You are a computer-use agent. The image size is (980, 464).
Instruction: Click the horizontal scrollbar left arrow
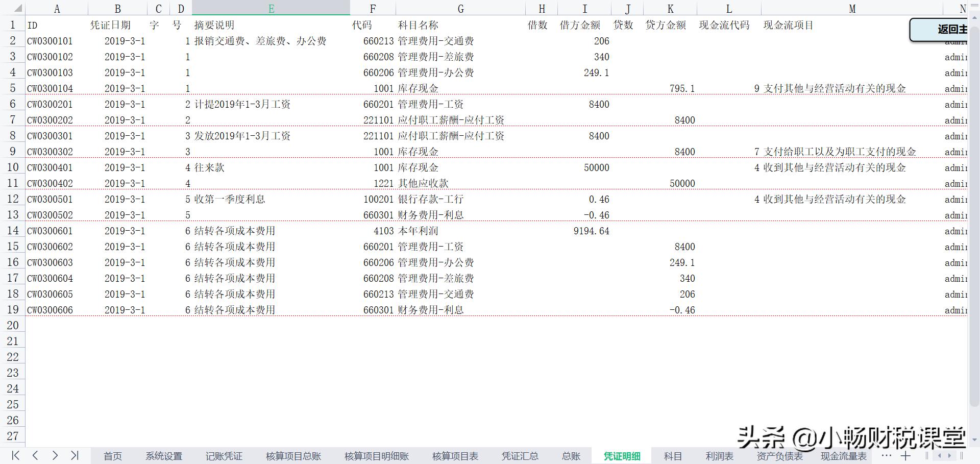coord(940,456)
